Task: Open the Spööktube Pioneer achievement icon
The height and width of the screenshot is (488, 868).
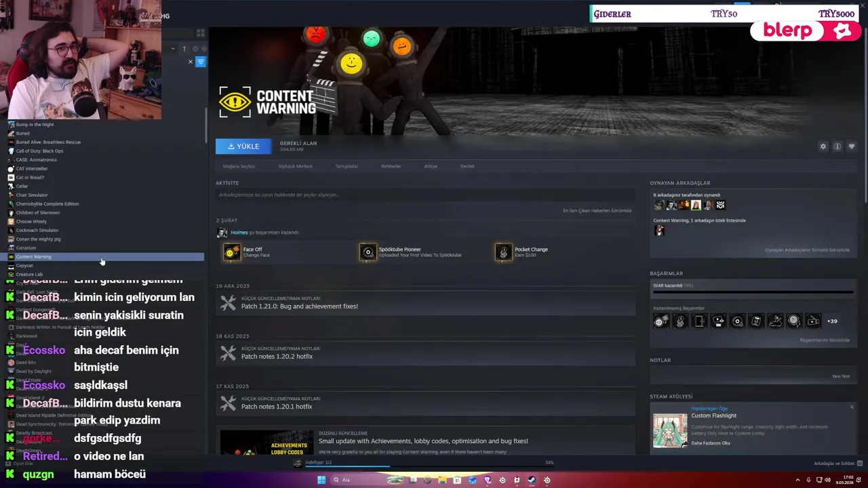Action: (368, 252)
